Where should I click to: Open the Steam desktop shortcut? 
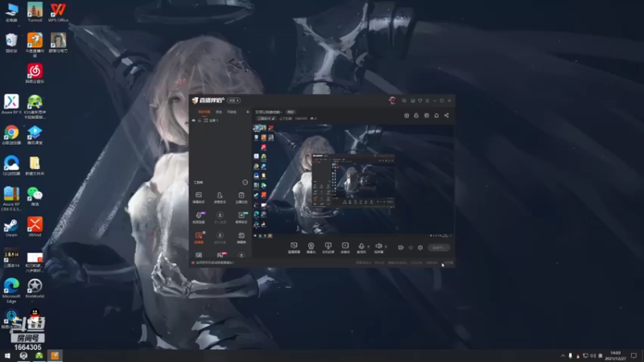tap(11, 228)
